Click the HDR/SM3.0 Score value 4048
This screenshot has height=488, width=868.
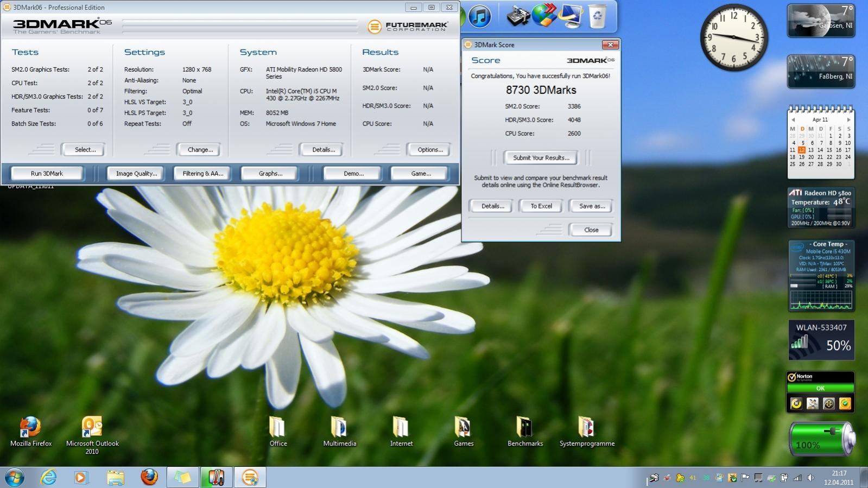574,120
